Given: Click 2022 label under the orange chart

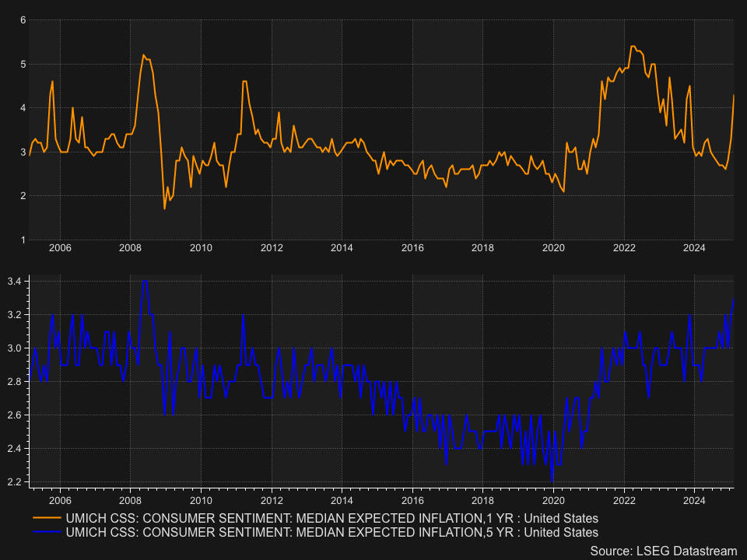Looking at the screenshot, I should [x=624, y=247].
